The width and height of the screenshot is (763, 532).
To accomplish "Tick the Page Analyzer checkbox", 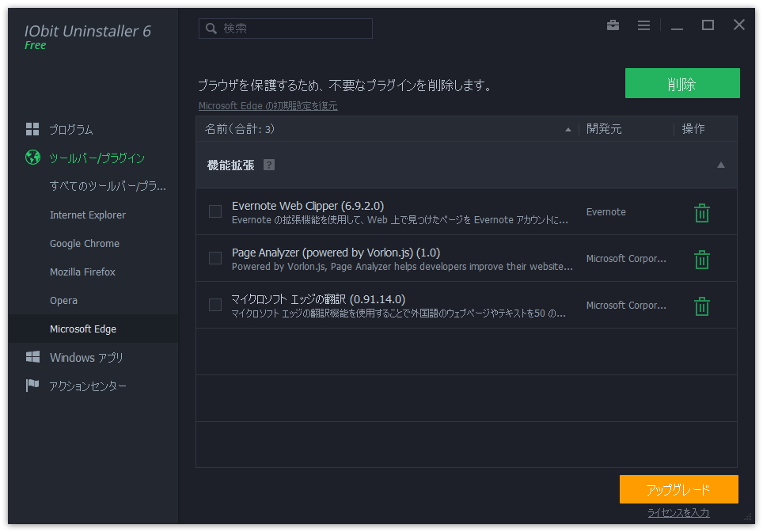I will click(215, 258).
